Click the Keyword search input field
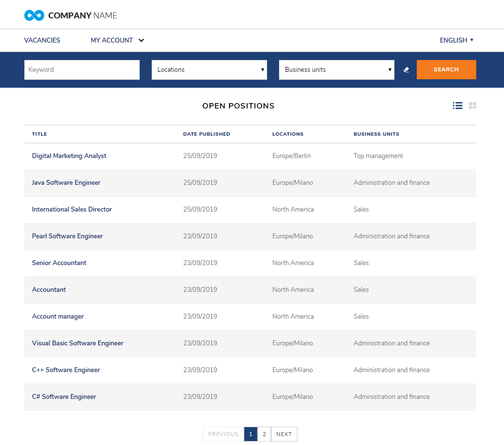Image resolution: width=504 pixels, height=445 pixels. 81,69
